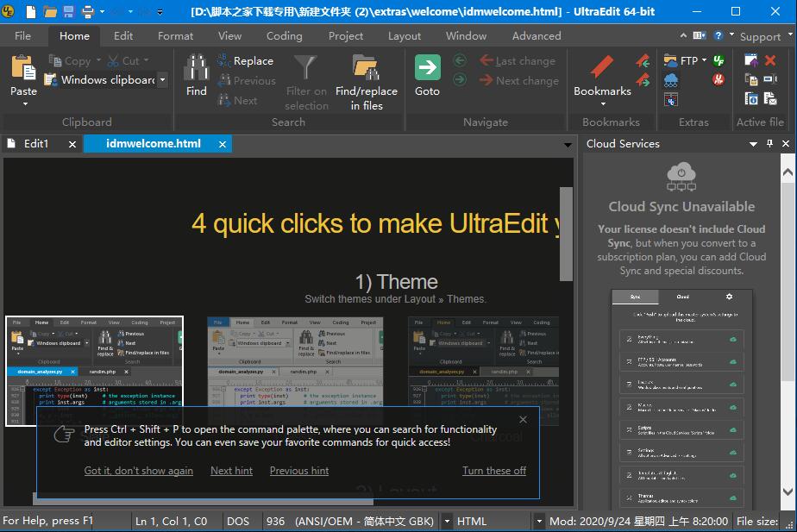797x532 pixels.
Task: Click the Replace button in the Search group
Action: click(x=246, y=61)
